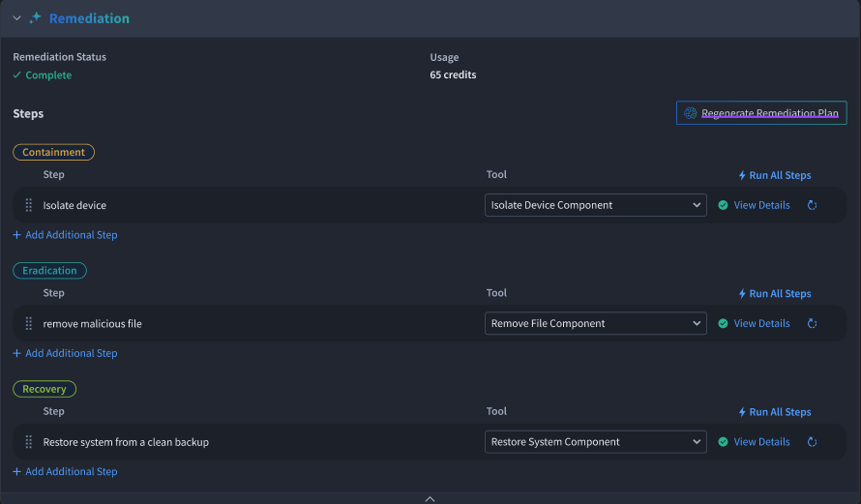The width and height of the screenshot is (861, 504).
Task: Click drag handle next to remove malicious file
Action: click(x=29, y=323)
